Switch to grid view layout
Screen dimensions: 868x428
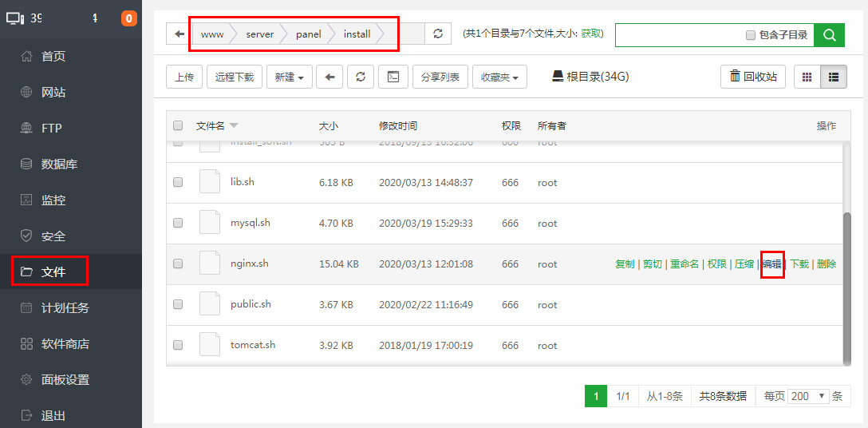click(x=807, y=77)
